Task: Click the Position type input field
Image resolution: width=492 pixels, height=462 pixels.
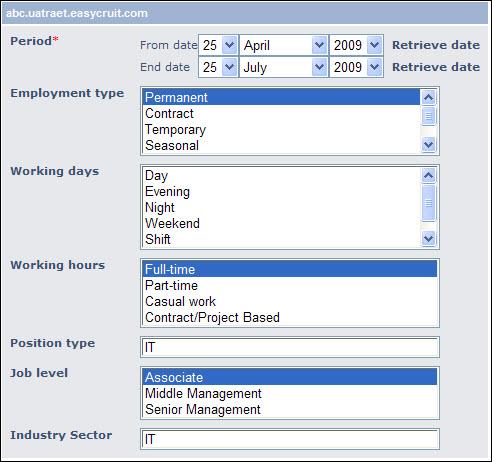Action: [x=290, y=347]
